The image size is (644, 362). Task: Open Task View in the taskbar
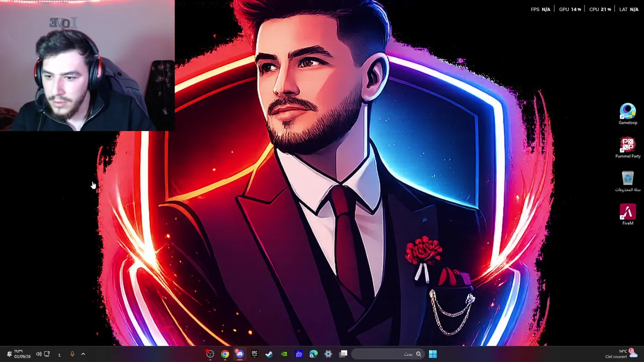[x=343, y=354]
